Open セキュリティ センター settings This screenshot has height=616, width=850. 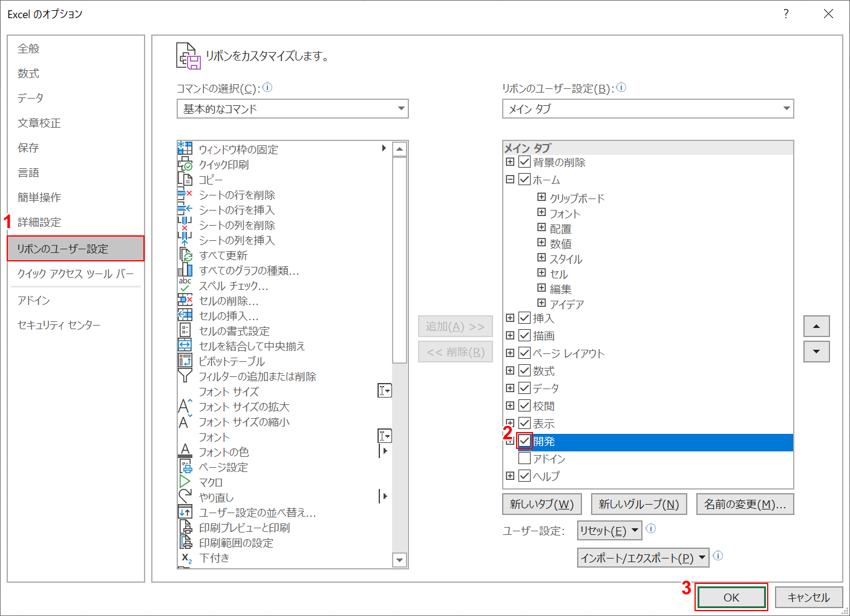(57, 324)
